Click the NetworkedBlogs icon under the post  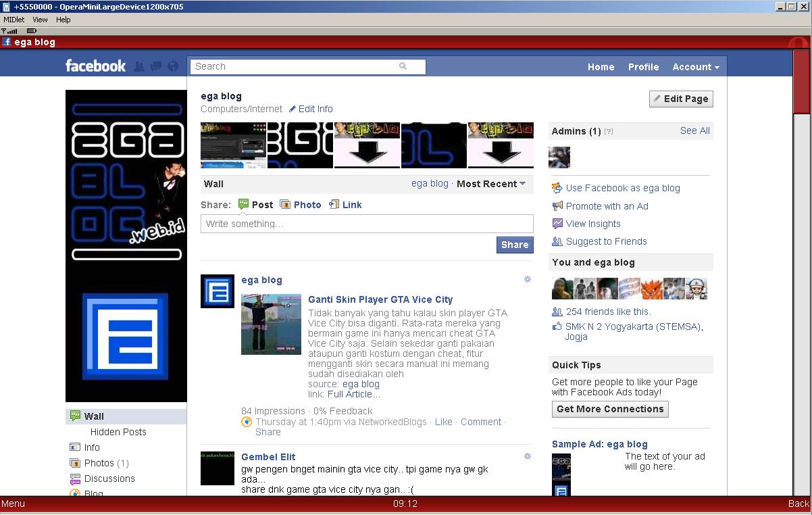click(247, 422)
